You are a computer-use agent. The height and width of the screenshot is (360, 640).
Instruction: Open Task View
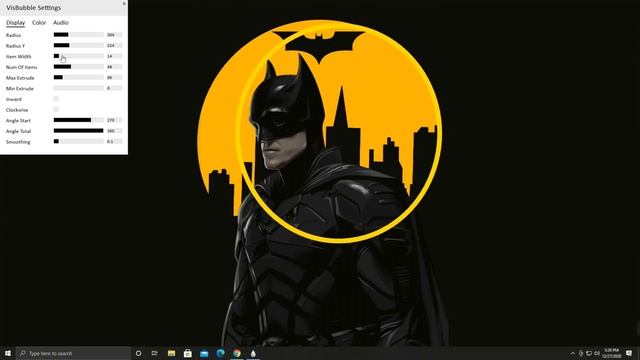tap(154, 353)
